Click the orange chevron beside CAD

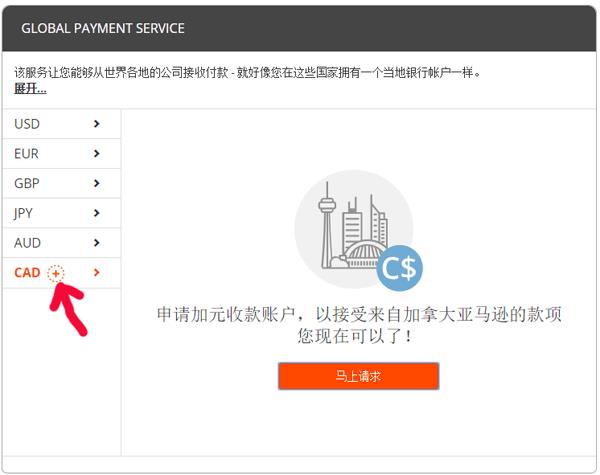[96, 273]
